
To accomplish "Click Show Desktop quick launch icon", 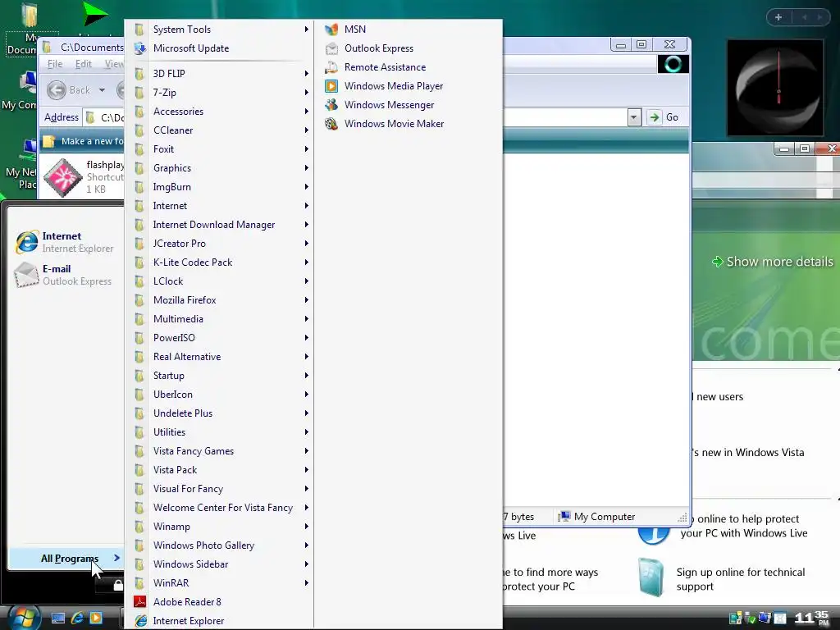I will pos(58,619).
